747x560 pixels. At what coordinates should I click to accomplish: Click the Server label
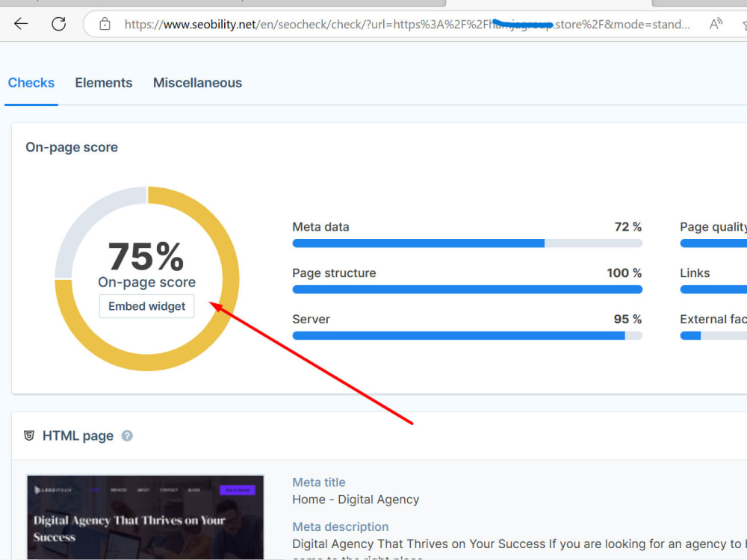point(311,319)
